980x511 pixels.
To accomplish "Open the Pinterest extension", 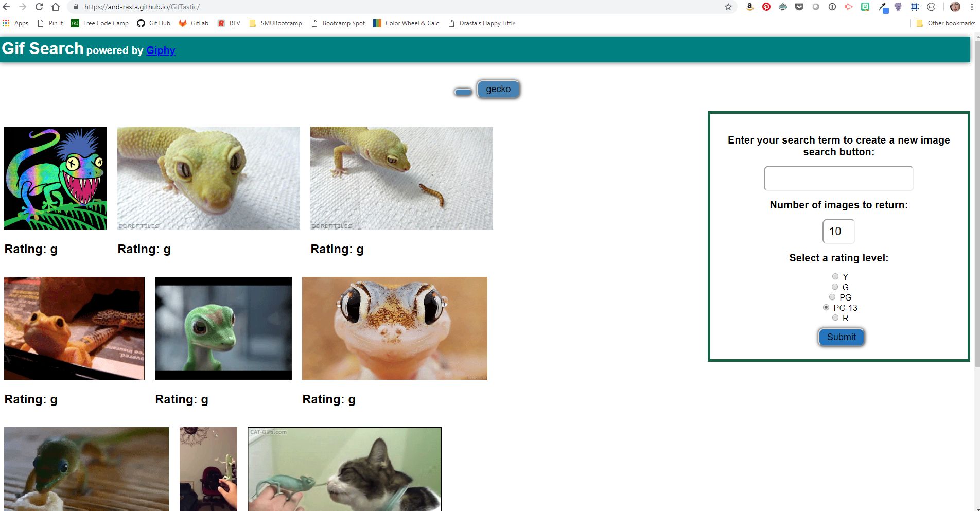I will 766,7.
